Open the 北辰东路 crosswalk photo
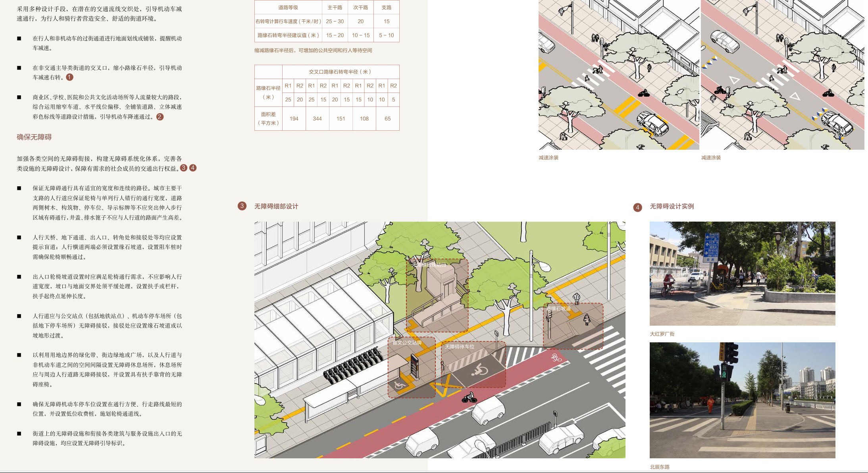This screenshot has width=868, height=473. pos(742,400)
